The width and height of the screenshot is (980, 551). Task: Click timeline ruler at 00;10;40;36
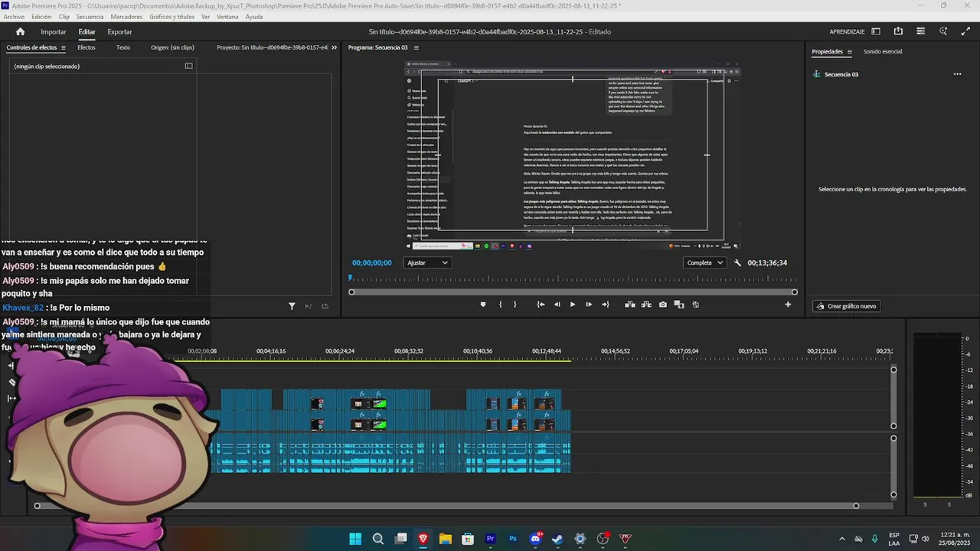tap(477, 351)
